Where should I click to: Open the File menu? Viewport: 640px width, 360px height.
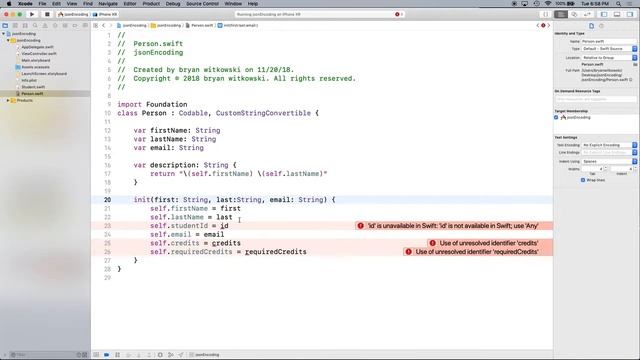(x=42, y=4)
